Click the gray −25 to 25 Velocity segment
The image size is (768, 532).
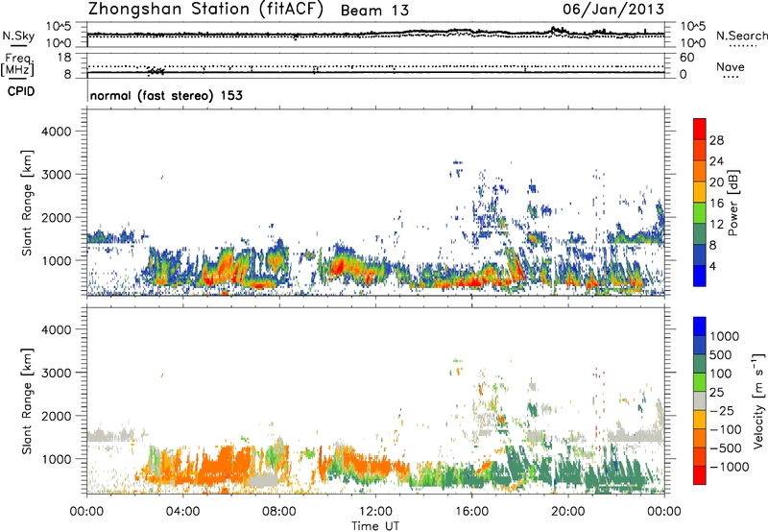coord(700,400)
